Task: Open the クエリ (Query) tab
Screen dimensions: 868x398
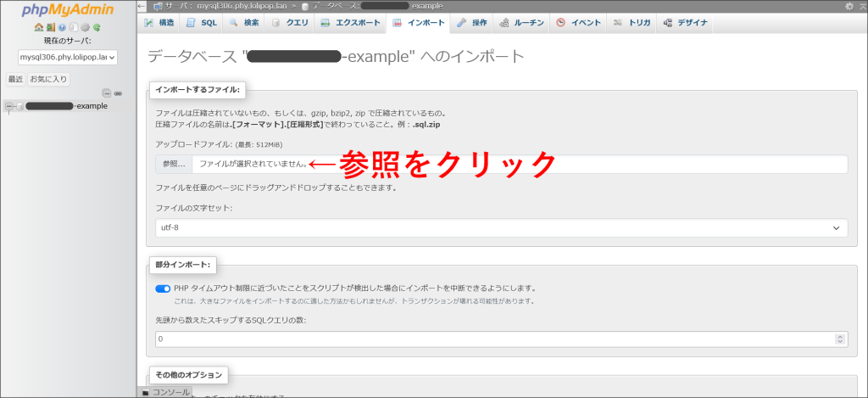Action: coord(290,23)
